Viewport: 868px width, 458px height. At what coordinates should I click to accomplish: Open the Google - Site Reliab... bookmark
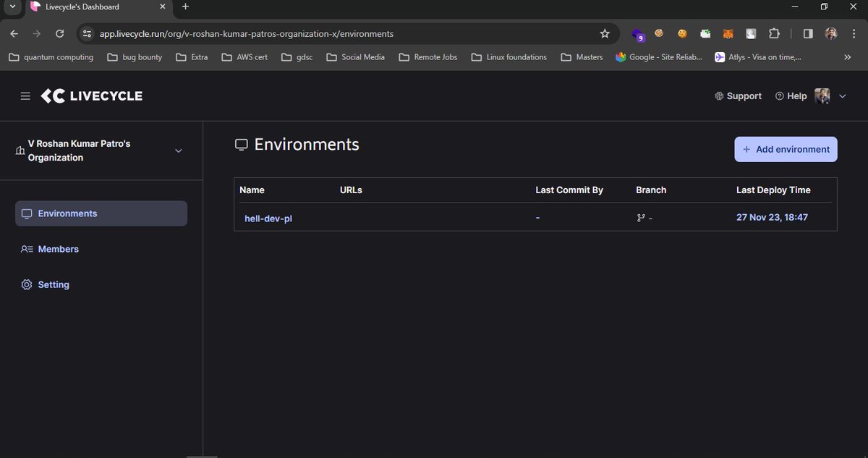coord(660,57)
